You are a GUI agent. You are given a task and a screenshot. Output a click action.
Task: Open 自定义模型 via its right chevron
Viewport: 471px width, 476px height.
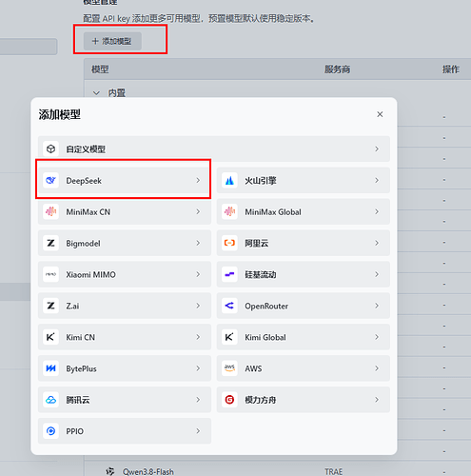(377, 149)
